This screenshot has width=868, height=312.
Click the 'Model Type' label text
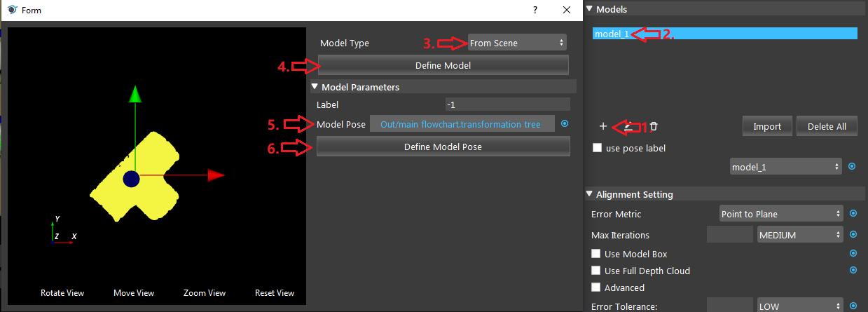pyautogui.click(x=344, y=43)
